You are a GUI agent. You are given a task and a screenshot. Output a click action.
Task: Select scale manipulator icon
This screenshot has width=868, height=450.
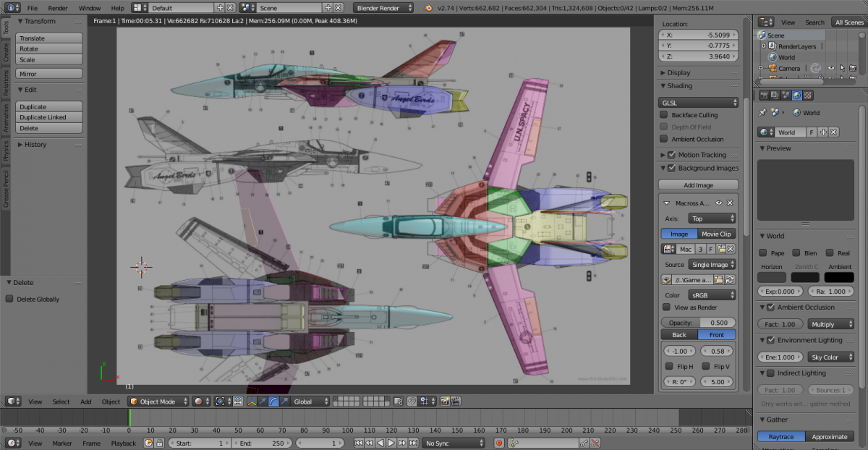point(284,401)
